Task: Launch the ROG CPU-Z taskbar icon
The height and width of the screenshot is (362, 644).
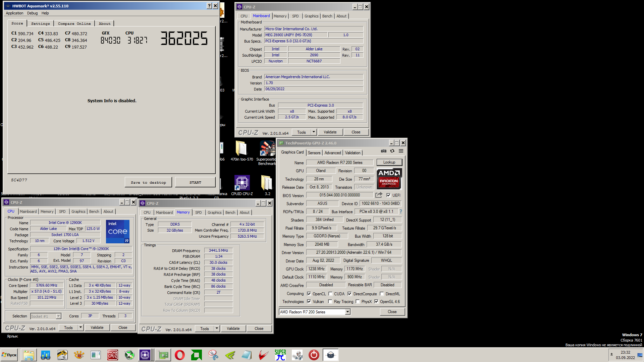Action: [x=113, y=355]
